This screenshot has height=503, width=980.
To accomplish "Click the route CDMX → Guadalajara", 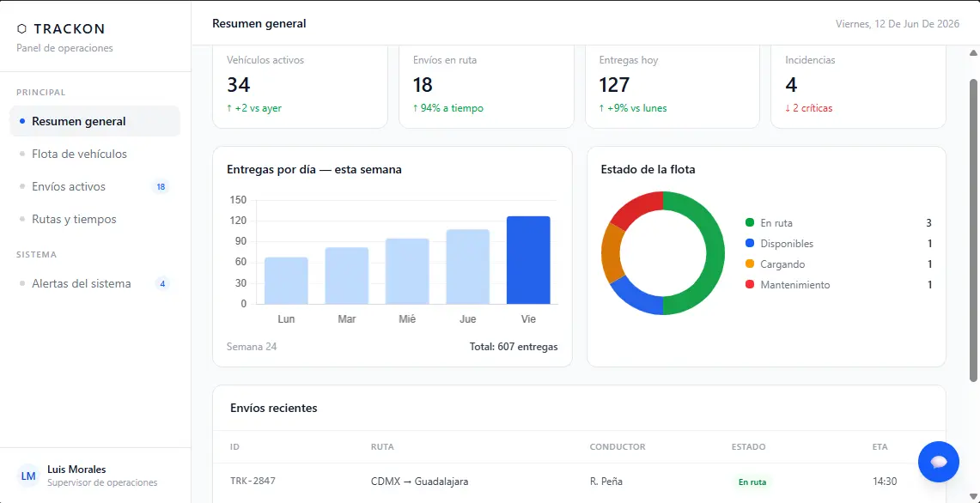I will pos(419,482).
